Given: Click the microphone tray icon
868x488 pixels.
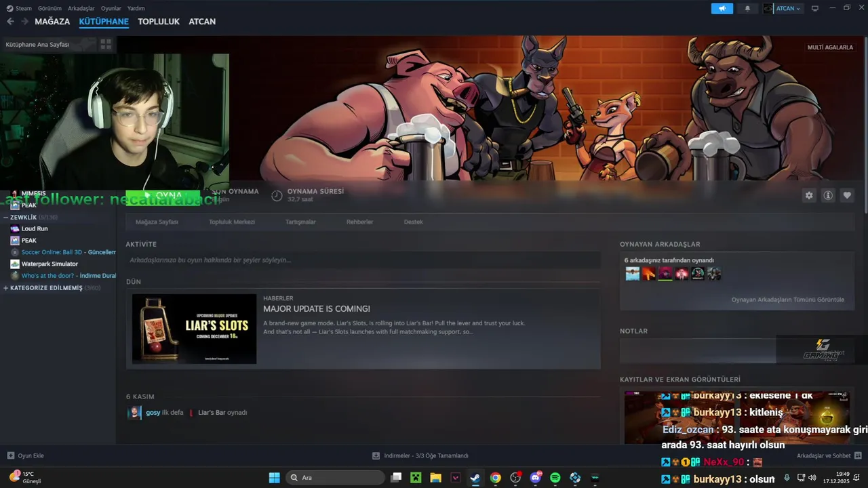Looking at the screenshot, I should 787,478.
